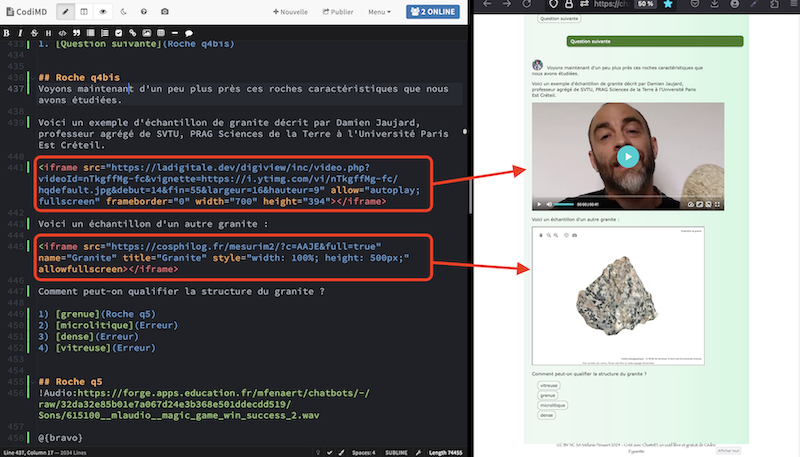Viewport: 800px width, 457px height.
Task: Apply strikethrough formatting in editor toolbar
Action: [34, 33]
